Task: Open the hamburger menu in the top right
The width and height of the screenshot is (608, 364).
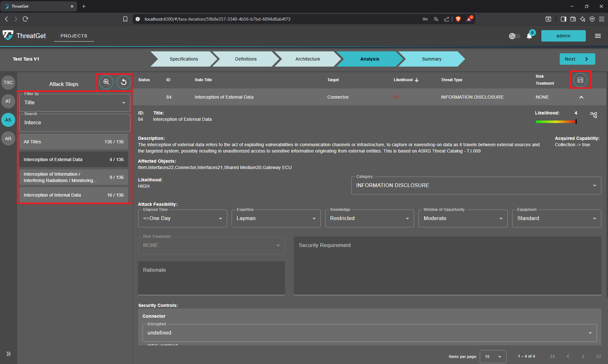Action: tap(598, 36)
